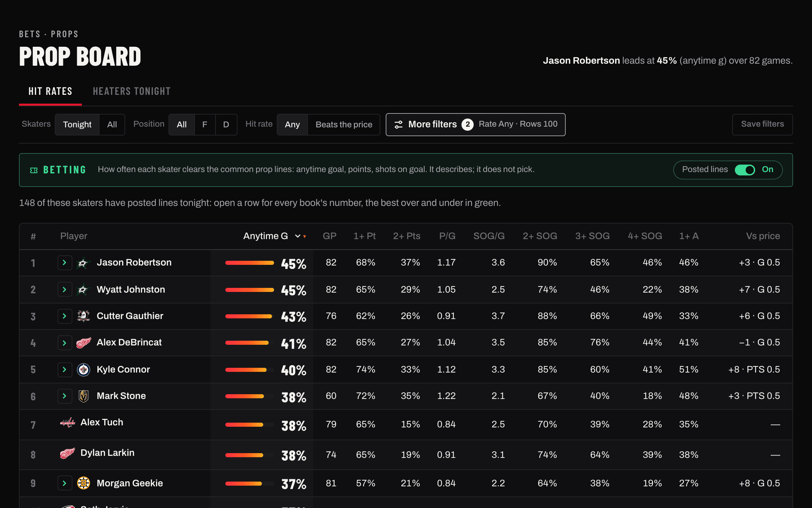Click Alex Tuch's team logo
The image size is (812, 508).
(x=67, y=422)
